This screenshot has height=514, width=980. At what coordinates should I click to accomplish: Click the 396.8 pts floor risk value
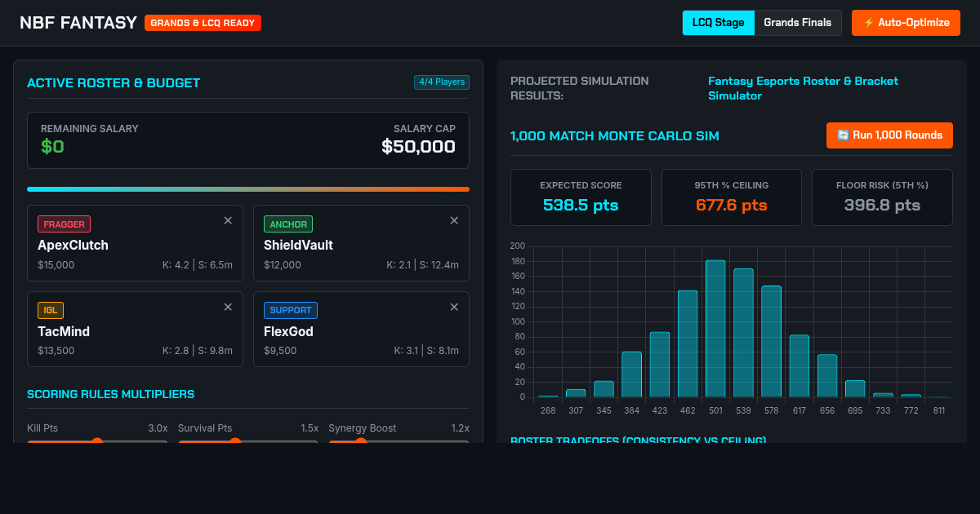coord(882,205)
